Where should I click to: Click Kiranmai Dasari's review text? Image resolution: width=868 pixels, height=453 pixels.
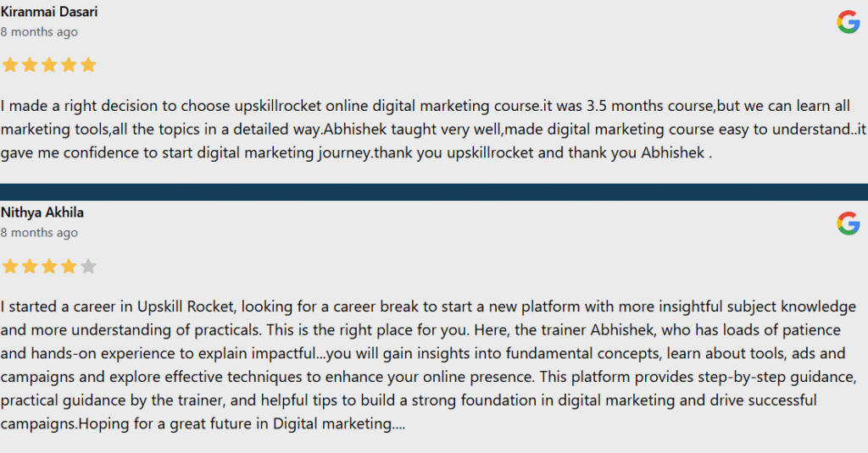coord(424,130)
